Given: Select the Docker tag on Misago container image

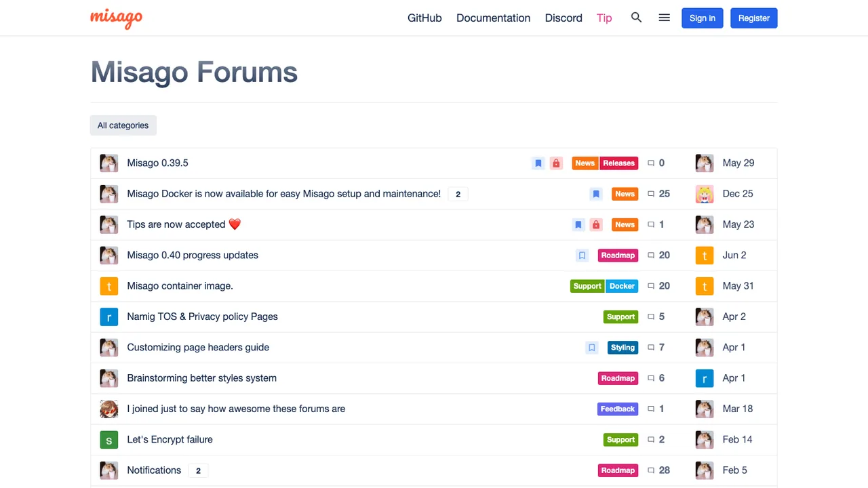Looking at the screenshot, I should 622,286.
